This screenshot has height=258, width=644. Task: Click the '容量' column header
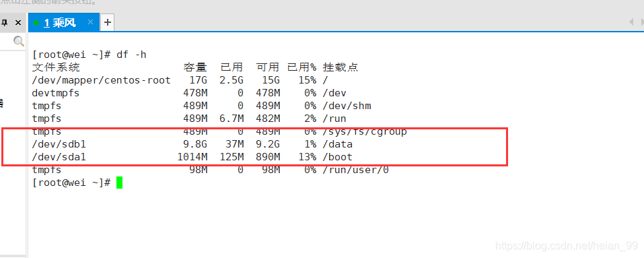[x=195, y=67]
